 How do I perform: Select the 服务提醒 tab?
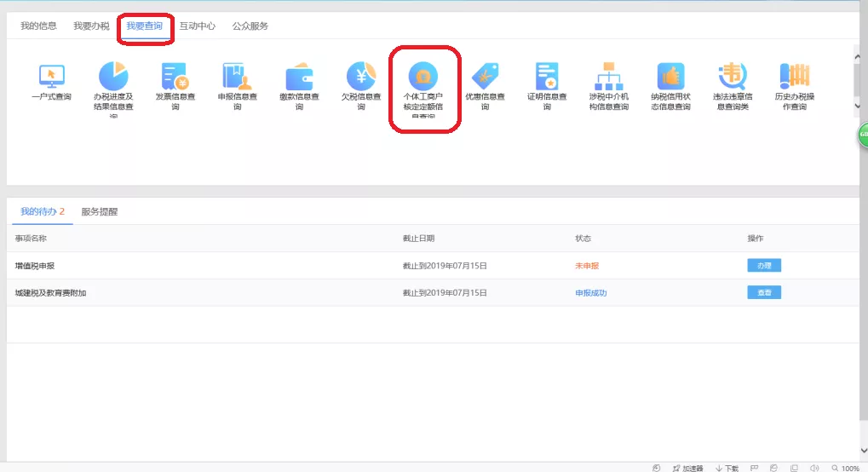[100, 211]
